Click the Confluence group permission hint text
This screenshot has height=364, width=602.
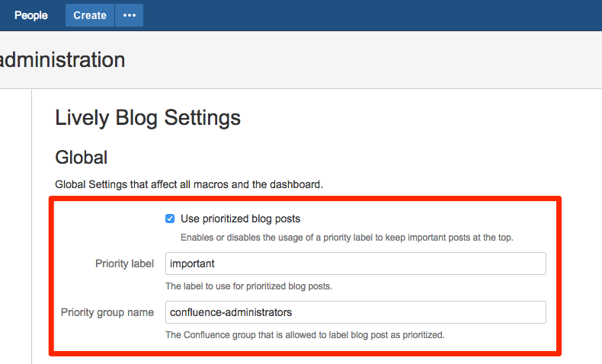coord(305,334)
